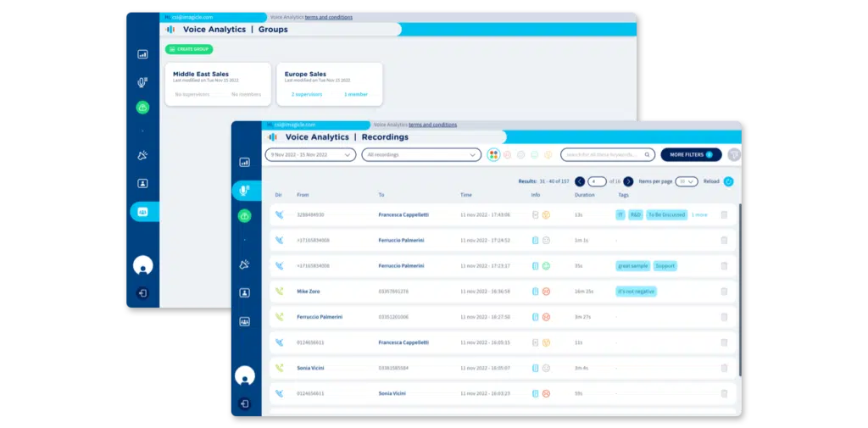Click incoming call direction icon for 3288484930
This screenshot has height=428, width=868.
click(279, 214)
